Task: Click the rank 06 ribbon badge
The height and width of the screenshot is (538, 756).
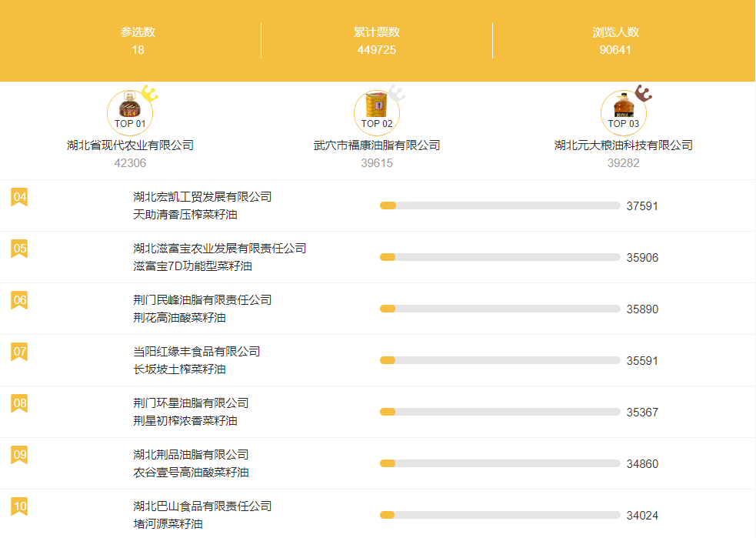Action: [x=19, y=301]
